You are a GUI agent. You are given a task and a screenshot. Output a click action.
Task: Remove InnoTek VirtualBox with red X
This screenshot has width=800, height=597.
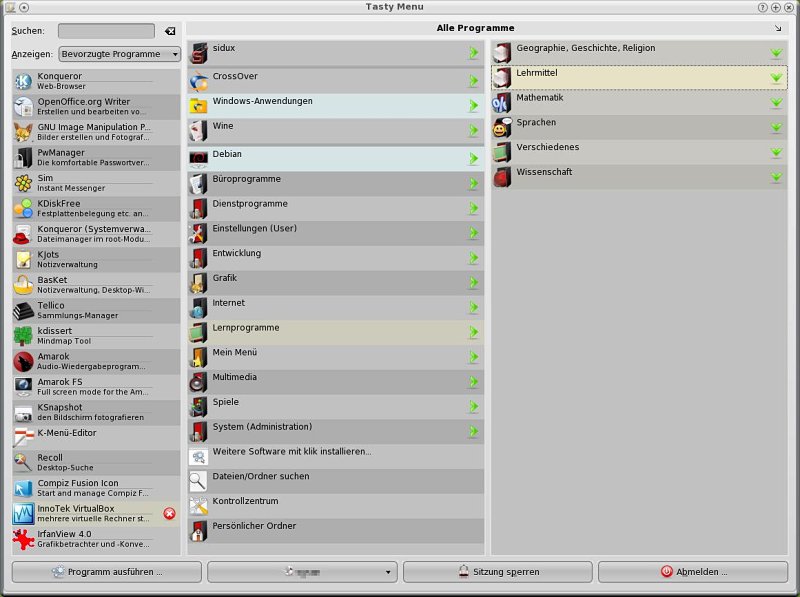pyautogui.click(x=169, y=514)
